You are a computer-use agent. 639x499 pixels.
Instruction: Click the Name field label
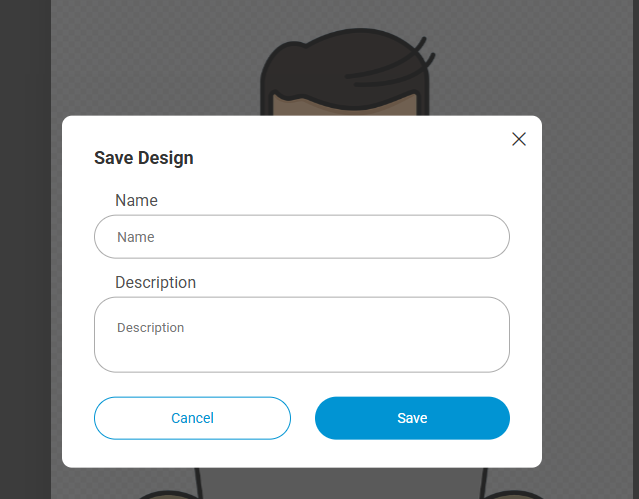[136, 200]
